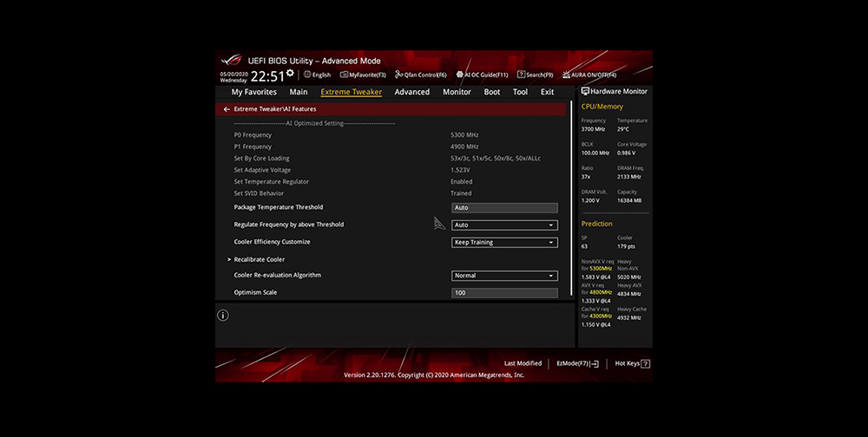
Task: Toggle AURA ON/OFF(F4) lighting
Action: point(589,75)
